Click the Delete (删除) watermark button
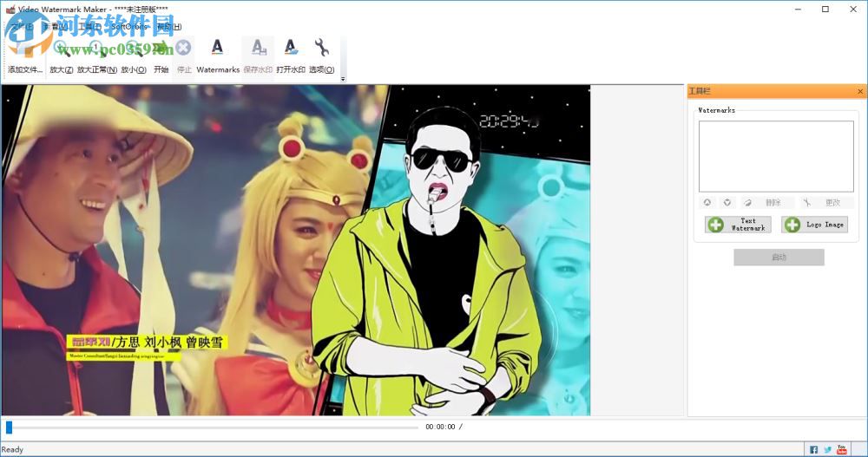868x457 pixels. click(x=766, y=203)
